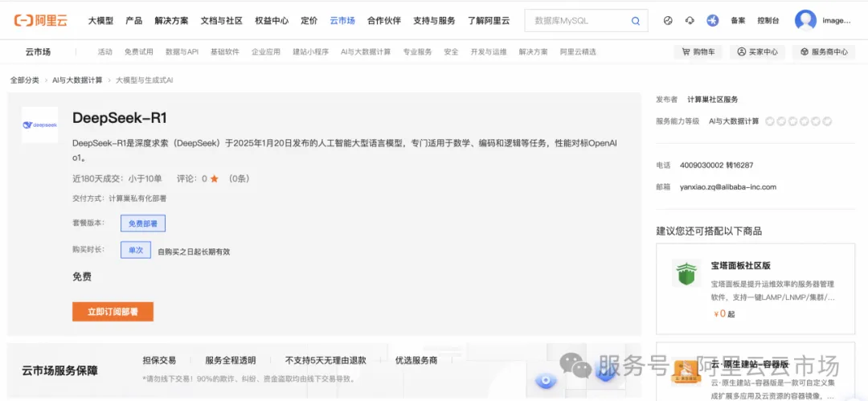Go to 全部分类 in the breadcrumb
Viewport: 868px width, 401px height.
pyautogui.click(x=25, y=80)
